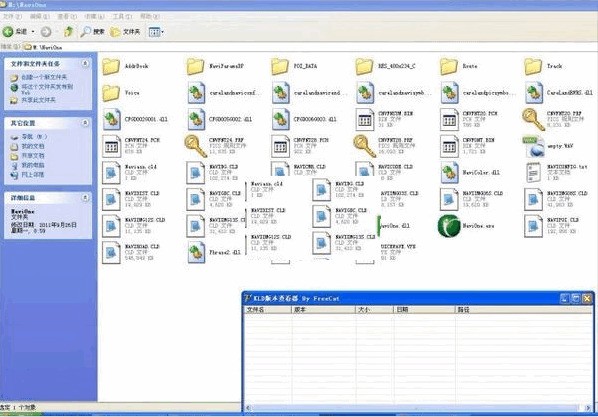
Task: Collapse the 详细信息 panel chevron
Action: [85, 197]
